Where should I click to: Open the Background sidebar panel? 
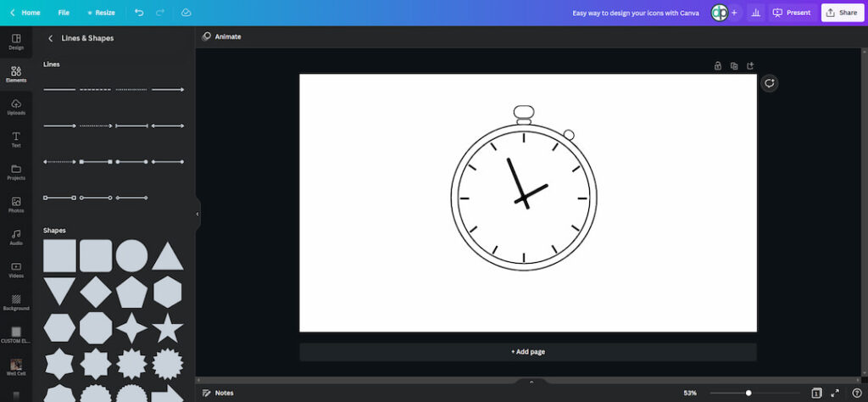click(16, 303)
